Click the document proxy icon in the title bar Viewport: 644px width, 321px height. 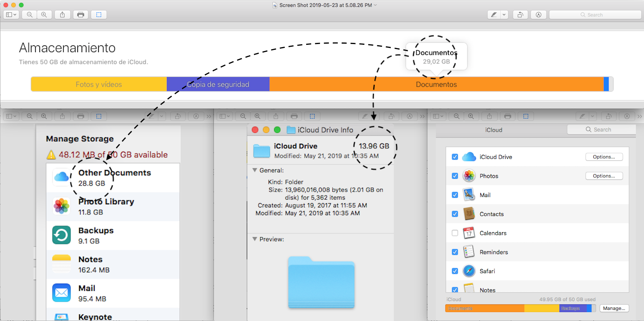pyautogui.click(x=275, y=5)
